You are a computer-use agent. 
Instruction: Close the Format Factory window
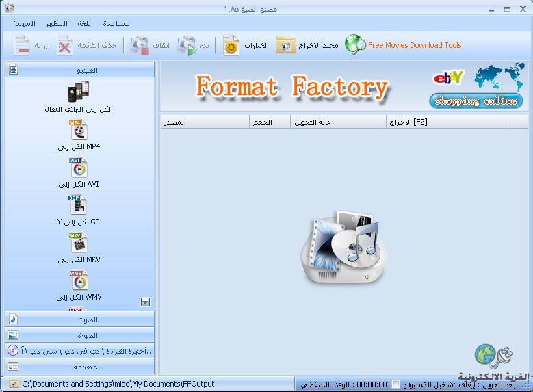[523, 10]
